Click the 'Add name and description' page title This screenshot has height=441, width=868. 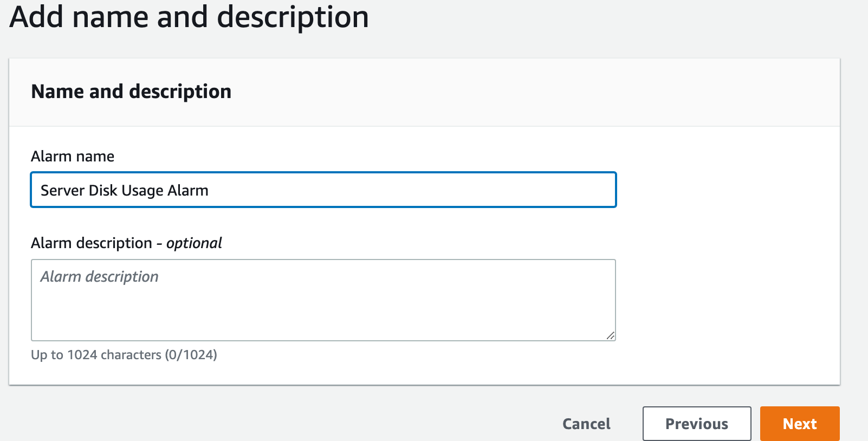click(189, 16)
